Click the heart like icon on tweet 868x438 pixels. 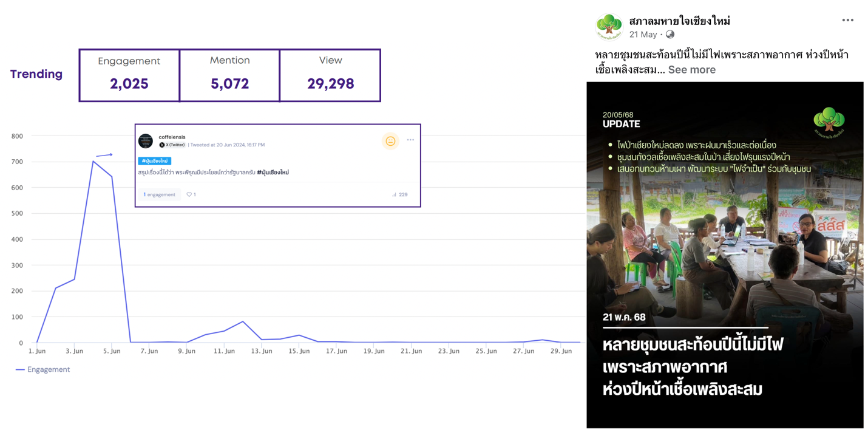pos(189,195)
